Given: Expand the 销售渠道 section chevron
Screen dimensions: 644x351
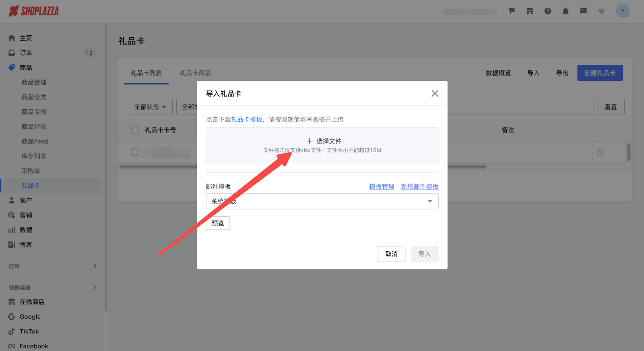Looking at the screenshot, I should pos(95,287).
